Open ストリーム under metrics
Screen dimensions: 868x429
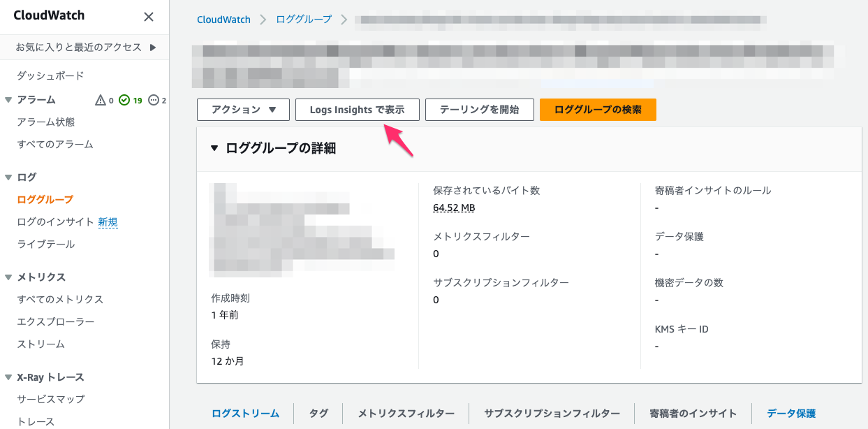click(x=41, y=344)
